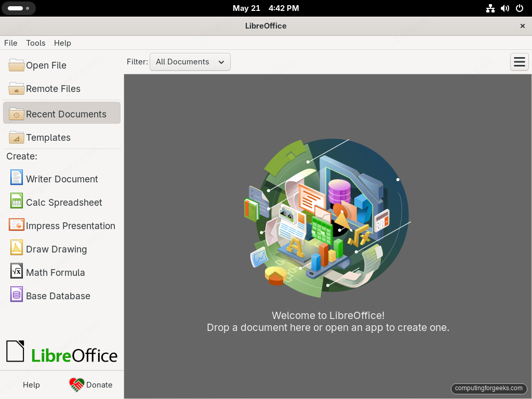Viewport: 532px width, 399px height.
Task: Click the Activities pill in top-left corner
Action: point(18,8)
